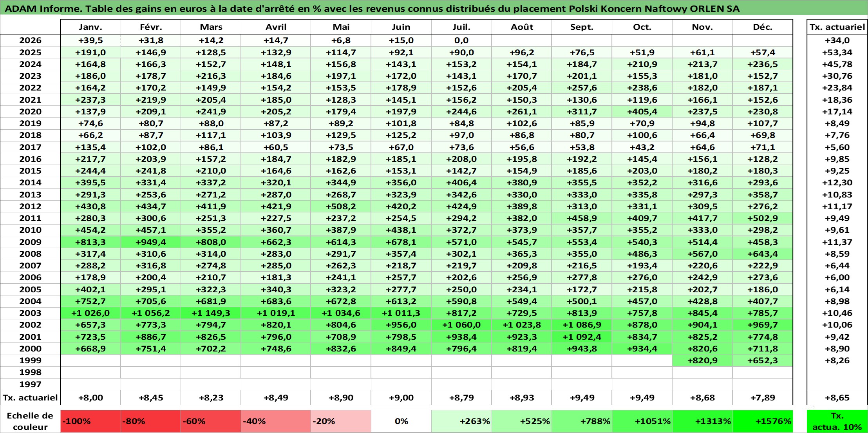Image resolution: width=868 pixels, height=433 pixels.
Task: Select the +8,00 January actuarial rate
Action: tap(90, 397)
